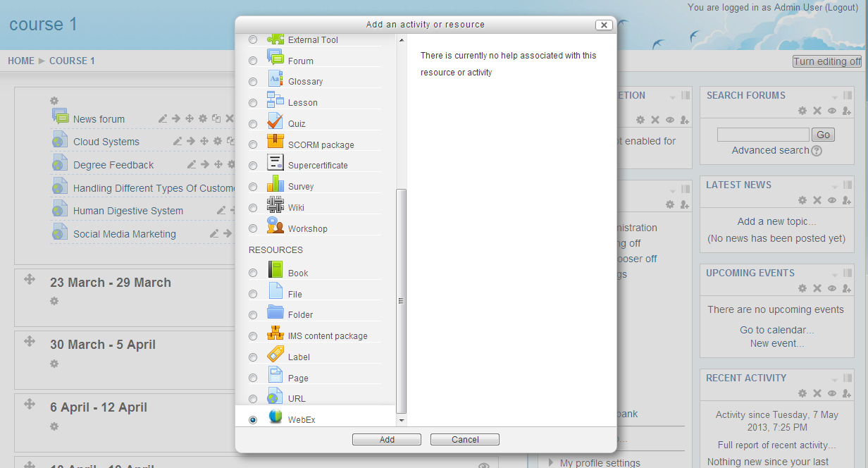Click the Lesson flowchart icon
Image resolution: width=868 pixels, height=468 pixels.
click(x=275, y=99)
